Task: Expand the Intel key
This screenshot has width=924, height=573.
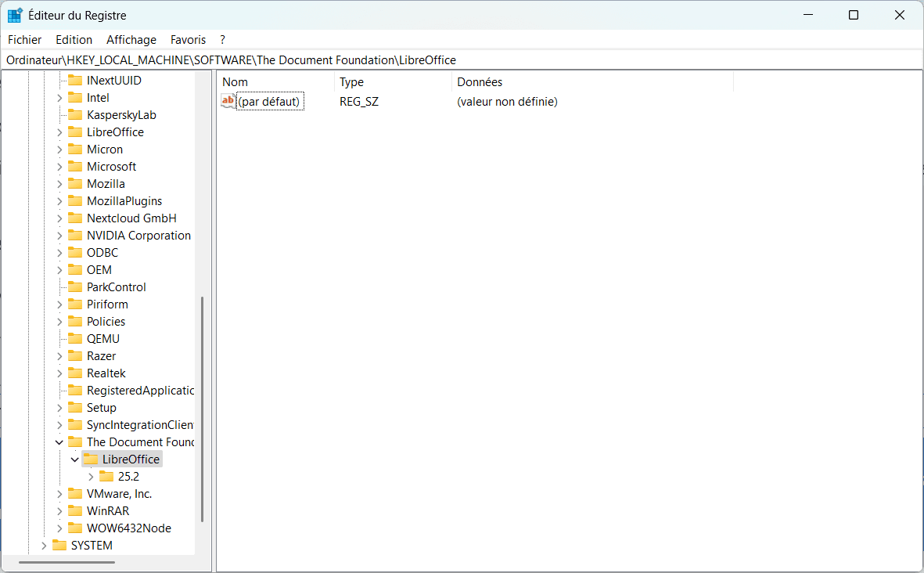Action: pos(59,98)
